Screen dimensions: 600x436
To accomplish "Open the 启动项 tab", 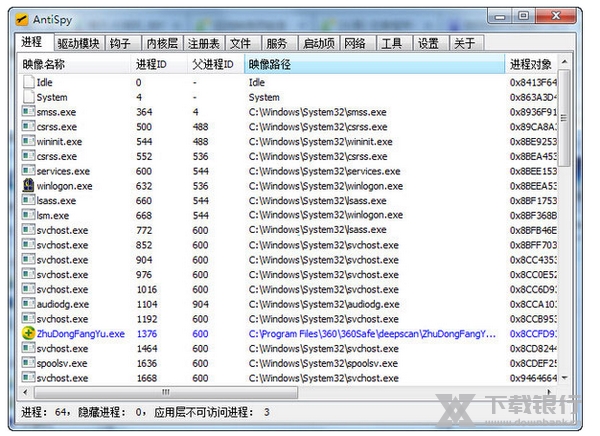I will pyautogui.click(x=319, y=43).
